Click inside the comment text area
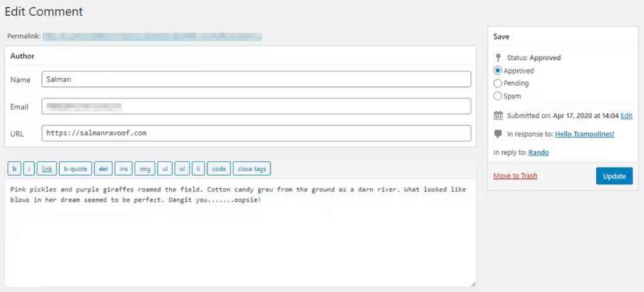The width and height of the screenshot is (644, 292). pos(240,233)
